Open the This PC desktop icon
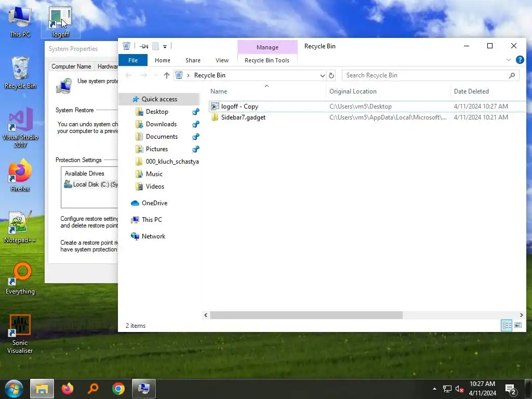The width and height of the screenshot is (532, 399). [x=20, y=21]
